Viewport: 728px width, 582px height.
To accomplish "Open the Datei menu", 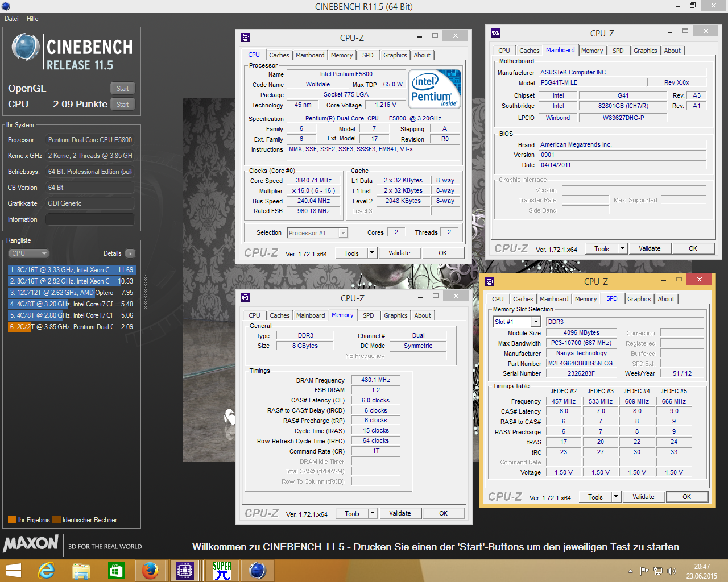I will (11, 19).
